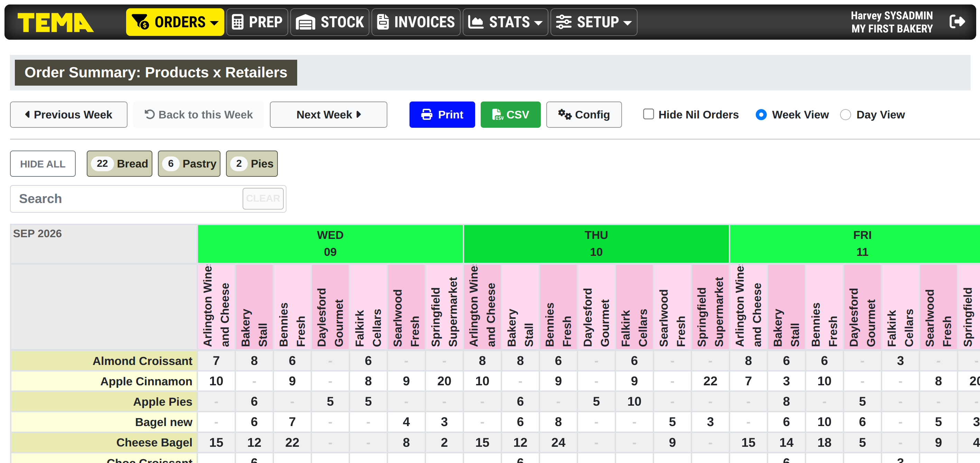Open the PREP menu item

257,22
